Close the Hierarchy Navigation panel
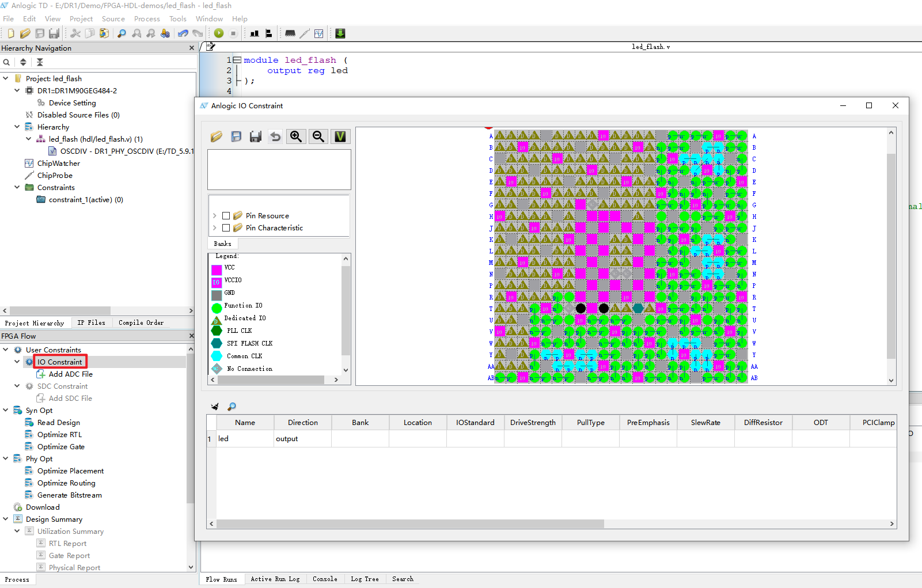The width and height of the screenshot is (922, 588). click(x=192, y=48)
